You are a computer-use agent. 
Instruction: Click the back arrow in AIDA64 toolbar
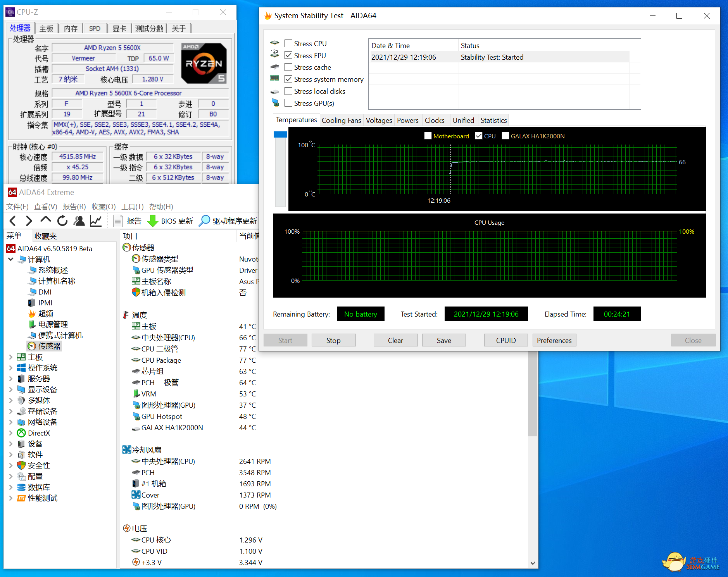coord(13,221)
